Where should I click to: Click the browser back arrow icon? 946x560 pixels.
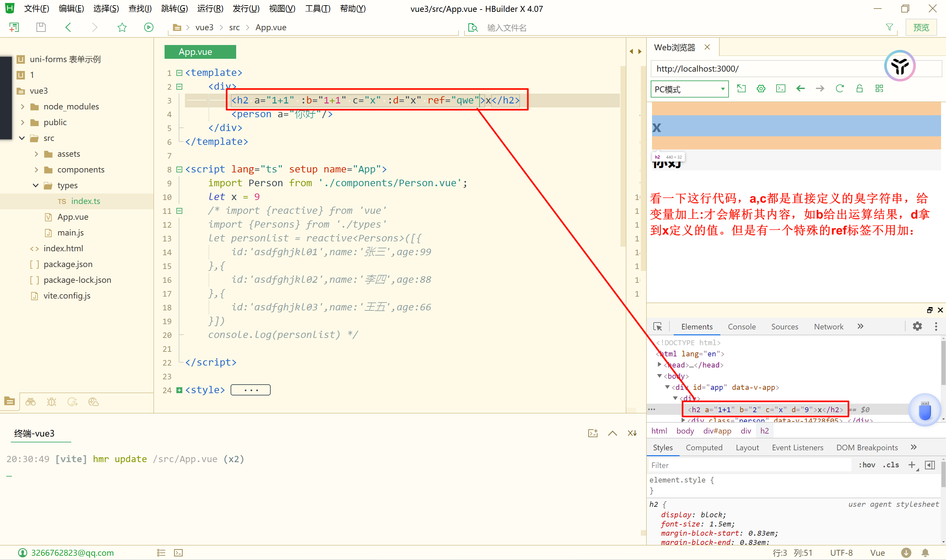[800, 89]
